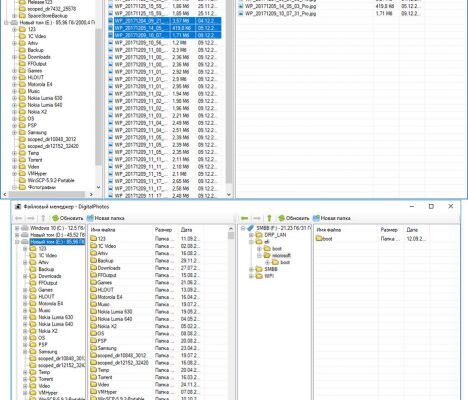
Task: Click the Nokia X2 folder icon in DigitalPhotos tree
Action: pos(33,331)
